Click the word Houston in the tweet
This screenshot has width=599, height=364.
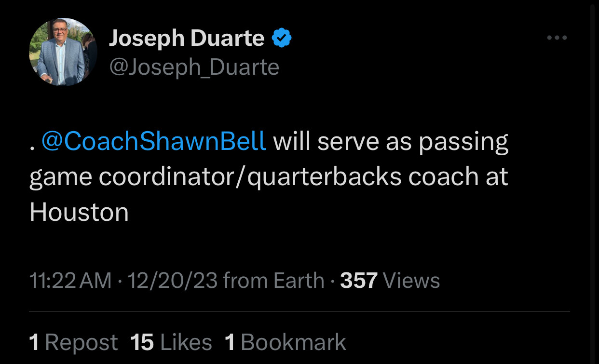pyautogui.click(x=79, y=212)
